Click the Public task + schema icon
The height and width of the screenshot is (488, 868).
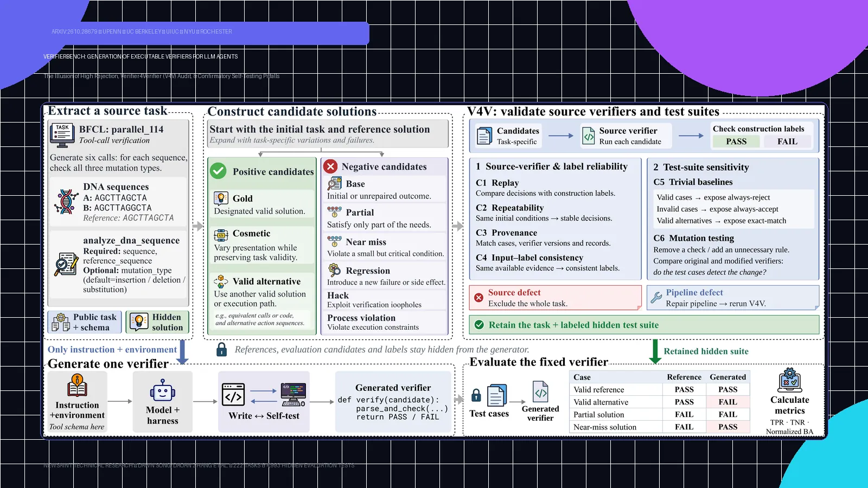[61, 322]
